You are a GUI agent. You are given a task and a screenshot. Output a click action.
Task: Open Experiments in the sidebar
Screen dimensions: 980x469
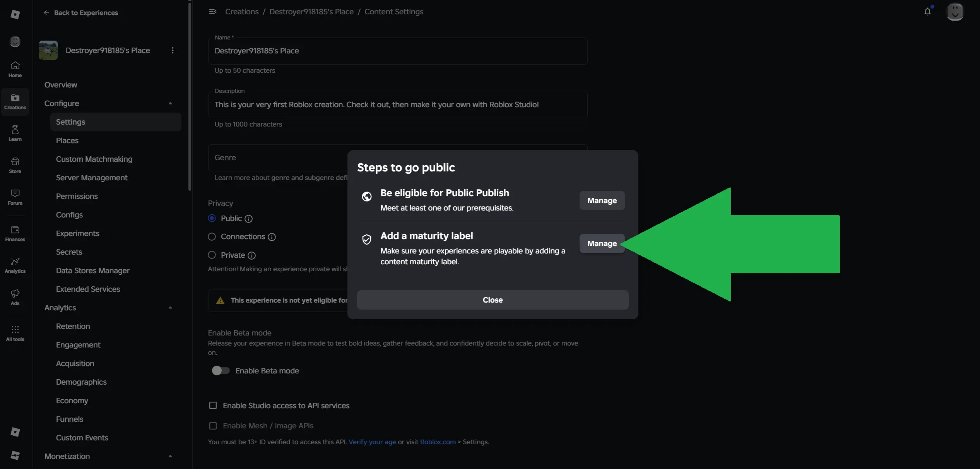coord(78,233)
